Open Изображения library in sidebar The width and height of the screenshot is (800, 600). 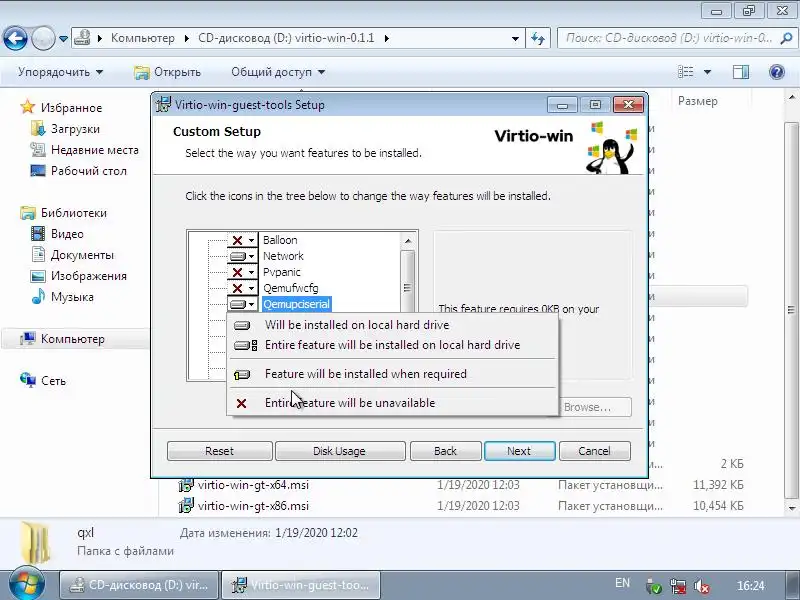79,276
